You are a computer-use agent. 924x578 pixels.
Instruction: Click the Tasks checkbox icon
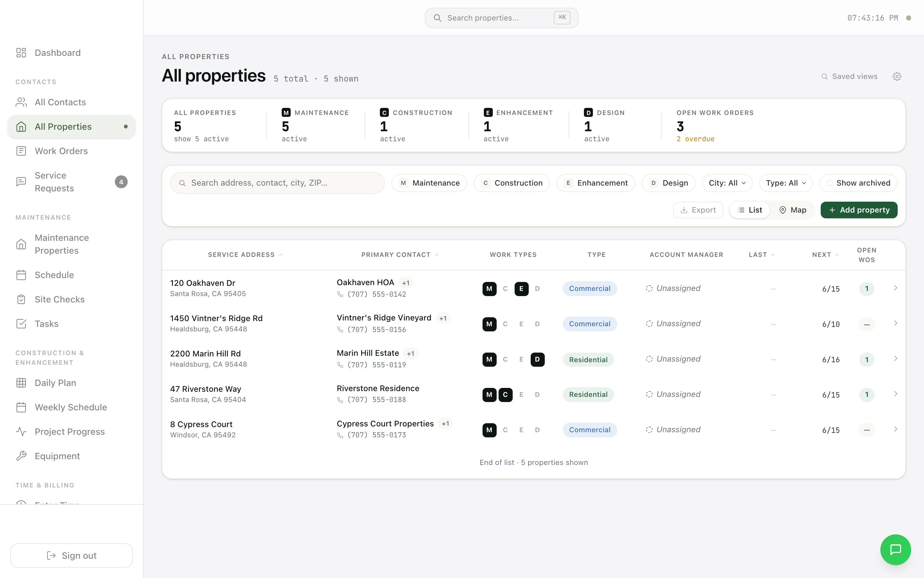[x=21, y=324]
